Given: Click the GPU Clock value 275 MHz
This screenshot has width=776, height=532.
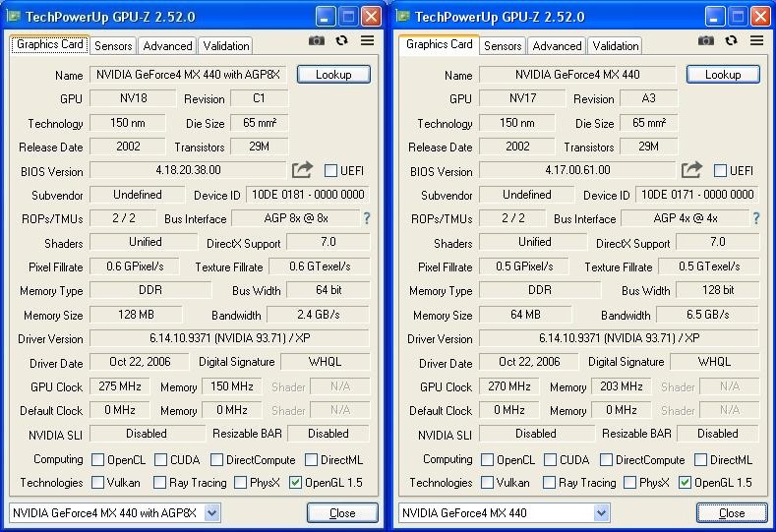Looking at the screenshot, I should (x=120, y=386).
